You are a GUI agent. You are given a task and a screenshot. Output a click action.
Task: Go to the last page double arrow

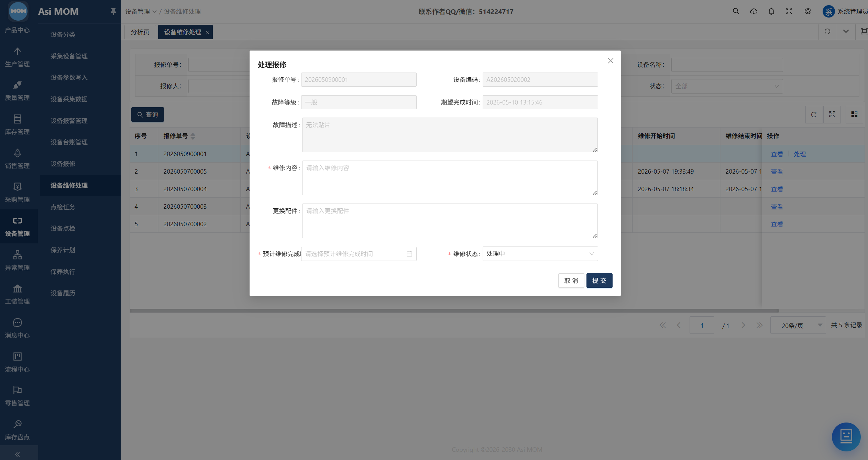coord(759,325)
